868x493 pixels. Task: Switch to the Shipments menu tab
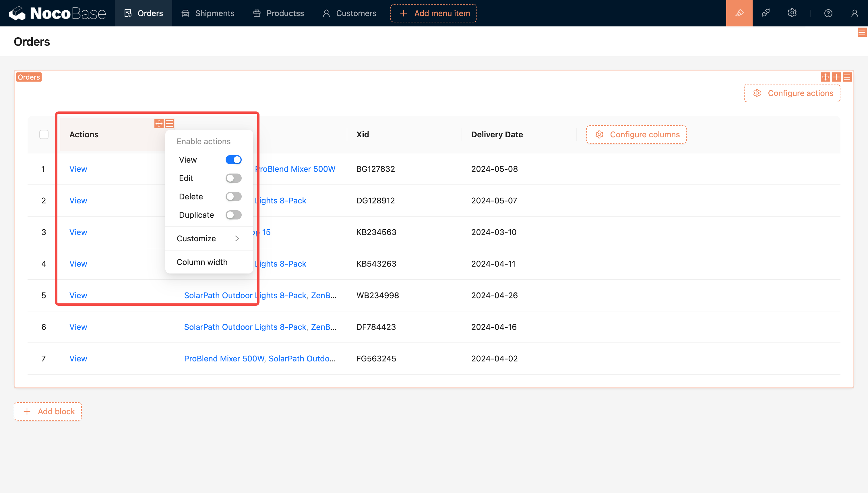pyautogui.click(x=208, y=13)
